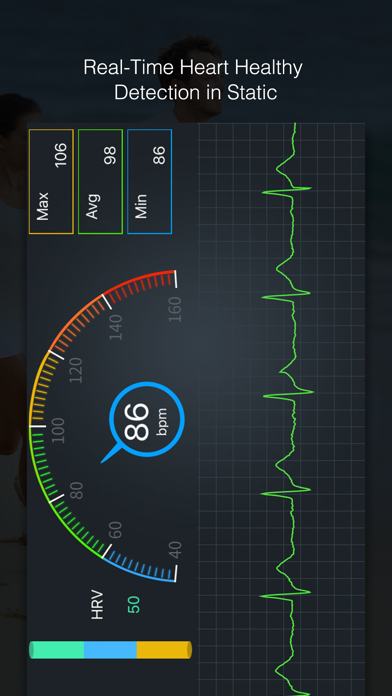Tap the HRV value 50
This screenshot has width=392, height=696.
pyautogui.click(x=134, y=605)
